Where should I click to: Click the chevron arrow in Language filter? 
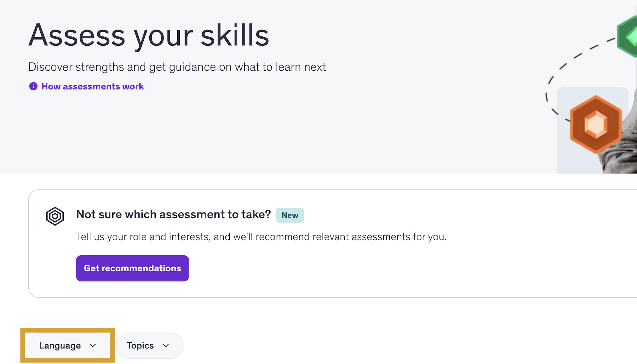pyautogui.click(x=93, y=346)
